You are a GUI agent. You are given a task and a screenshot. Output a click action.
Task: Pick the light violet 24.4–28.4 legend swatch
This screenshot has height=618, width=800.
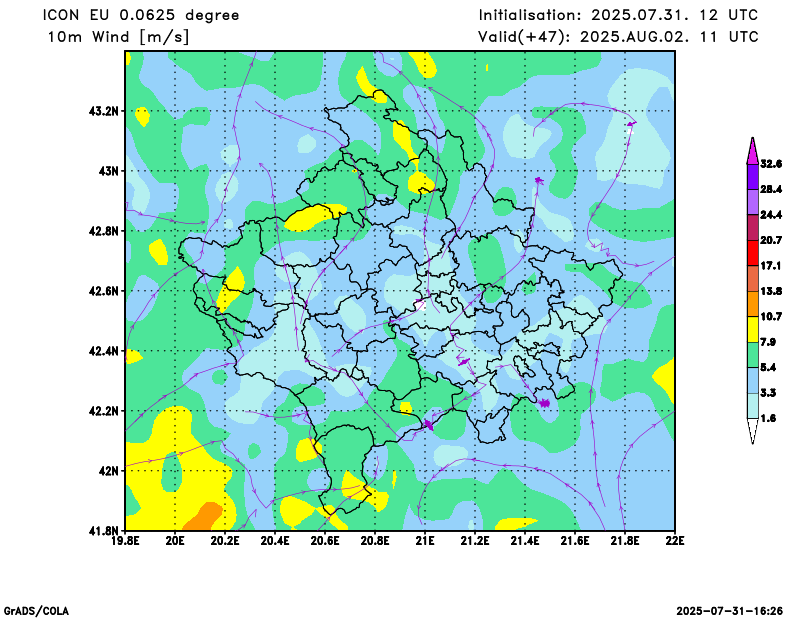pos(753,203)
